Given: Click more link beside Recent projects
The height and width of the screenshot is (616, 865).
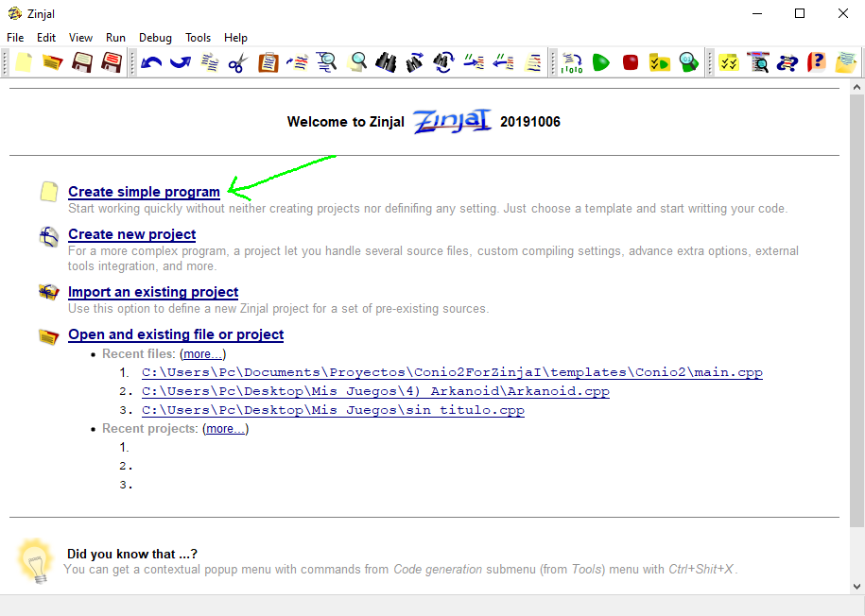Looking at the screenshot, I should click(x=225, y=429).
